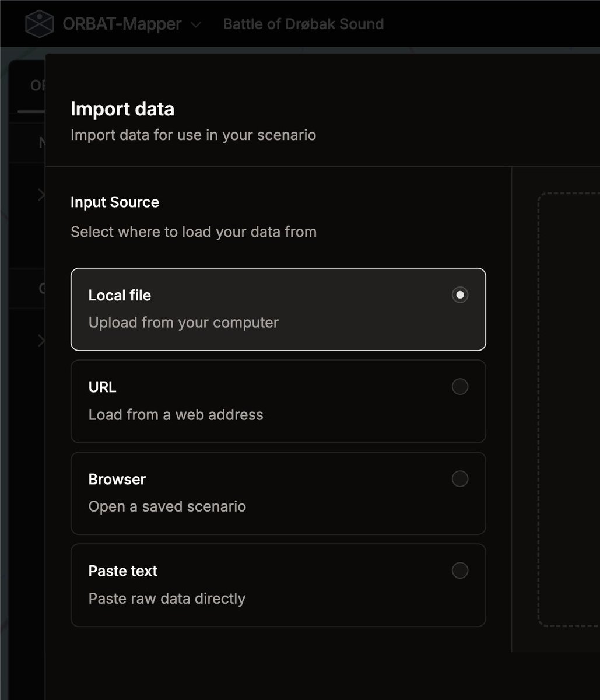Select the Paste text radio button
The image size is (600, 700).
pos(460,570)
